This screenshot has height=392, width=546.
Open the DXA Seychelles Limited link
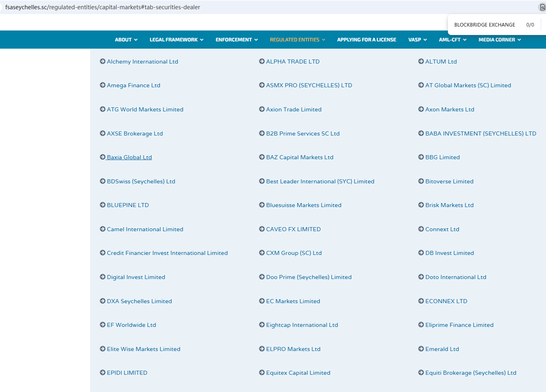click(x=140, y=301)
